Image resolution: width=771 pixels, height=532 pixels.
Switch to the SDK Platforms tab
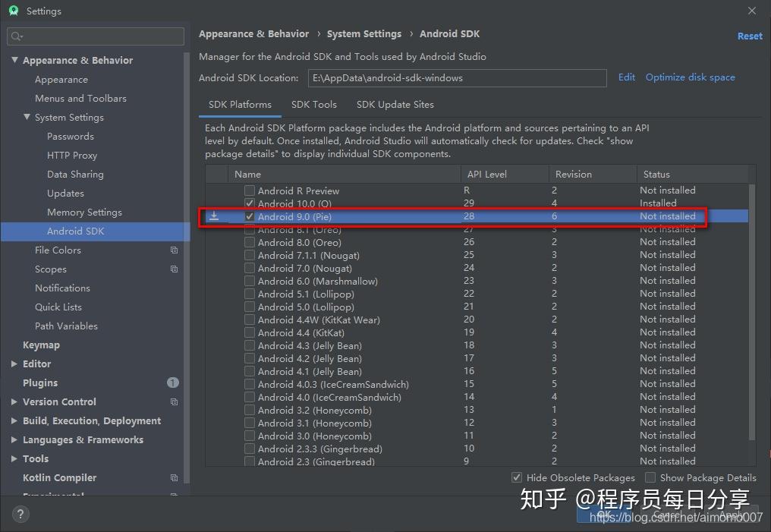point(240,105)
